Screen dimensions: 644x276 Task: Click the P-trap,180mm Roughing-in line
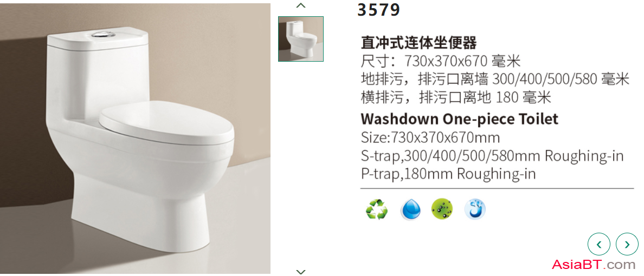(x=448, y=174)
